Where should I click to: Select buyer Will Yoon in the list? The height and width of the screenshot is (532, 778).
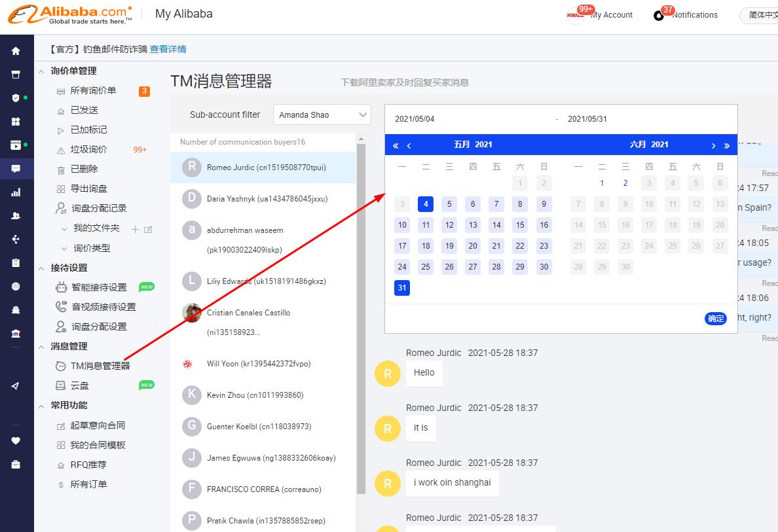(x=263, y=364)
